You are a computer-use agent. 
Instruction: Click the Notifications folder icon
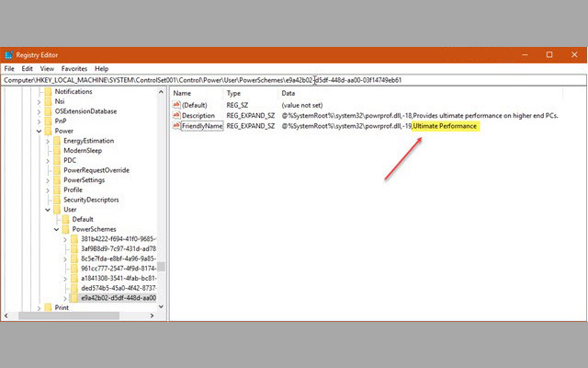(x=48, y=91)
